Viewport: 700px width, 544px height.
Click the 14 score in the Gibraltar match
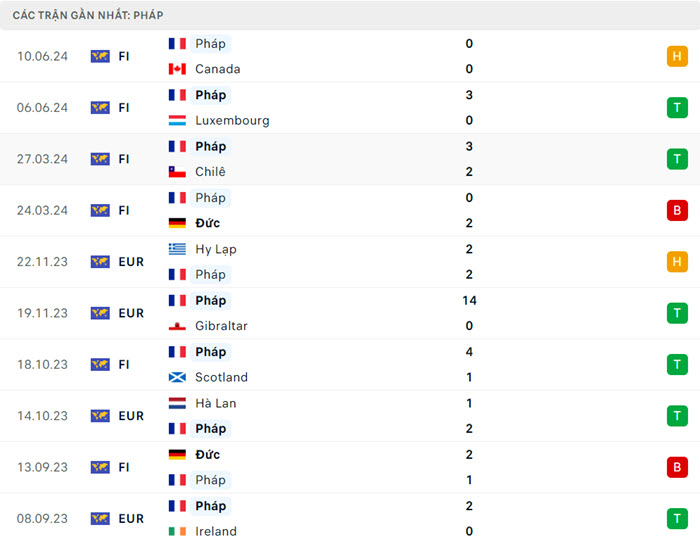click(x=469, y=300)
